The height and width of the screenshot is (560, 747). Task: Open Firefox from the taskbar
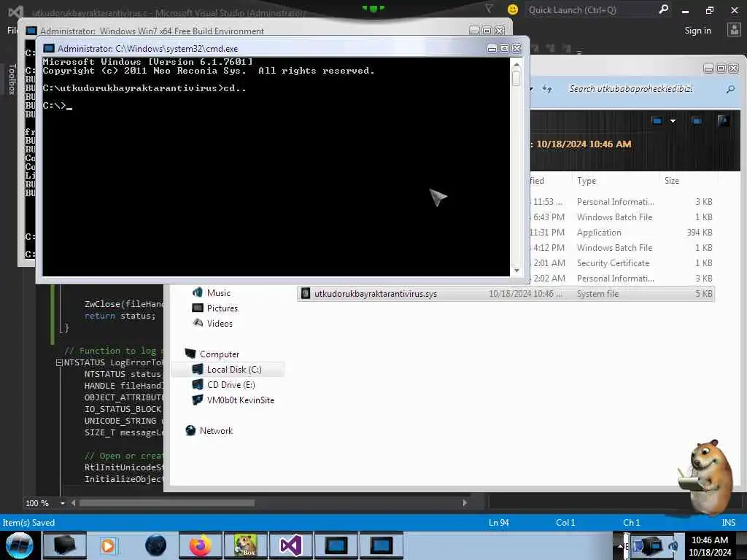[200, 545]
